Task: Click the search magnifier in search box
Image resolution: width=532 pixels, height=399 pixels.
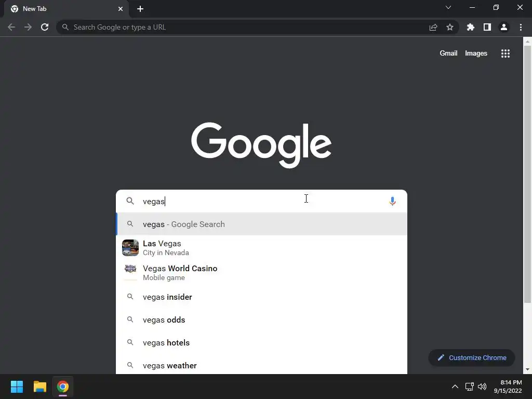Action: tap(130, 201)
